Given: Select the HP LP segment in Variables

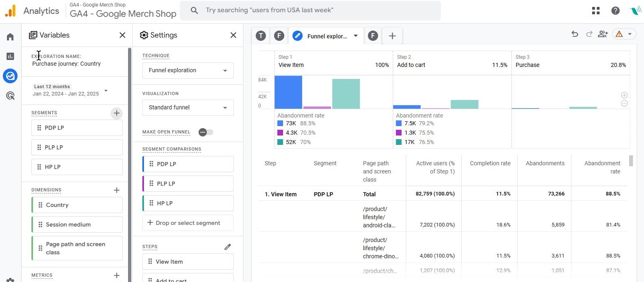Looking at the screenshot, I should click(x=77, y=167).
